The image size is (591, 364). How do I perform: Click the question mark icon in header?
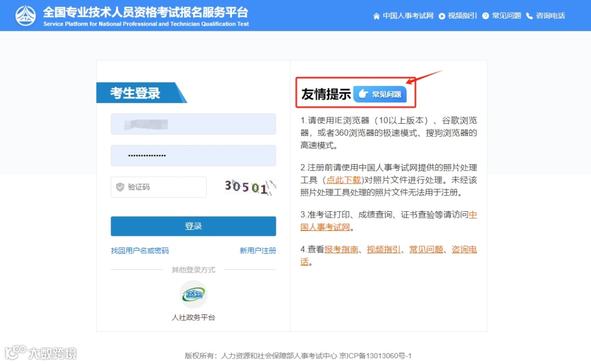[x=485, y=16]
